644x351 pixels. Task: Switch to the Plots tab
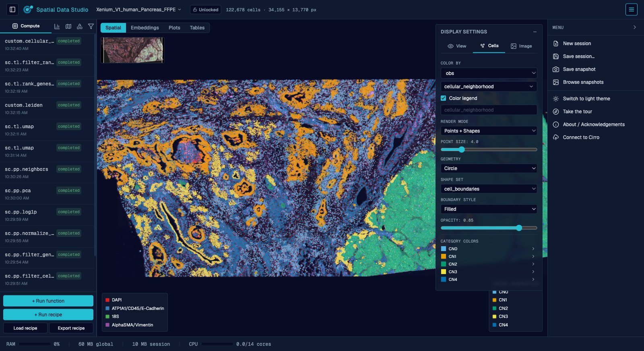[174, 28]
